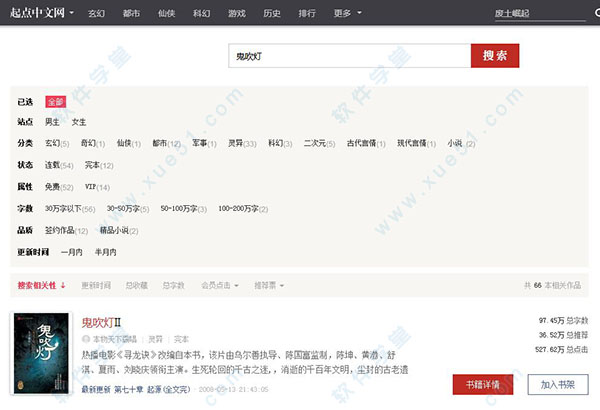Filter category 古代言情(1)
This screenshot has height=410, width=600.
pyautogui.click(x=366, y=144)
